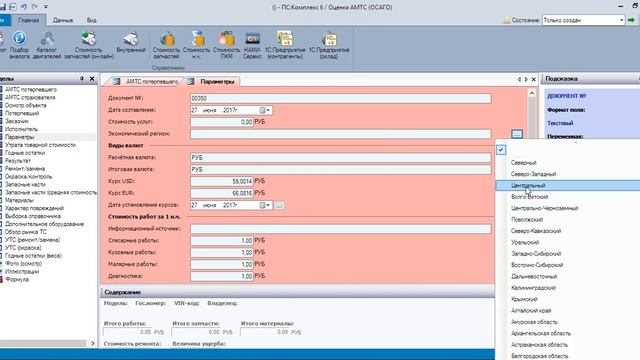Screen dimensions: 640x360
Task: Open Осмотр объекта in section tree
Action: (x=25, y=105)
